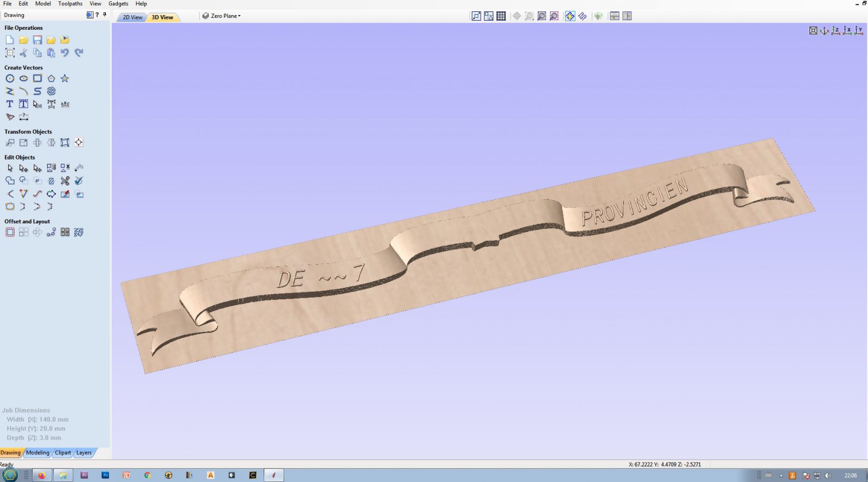This screenshot has height=482, width=868.
Task: Open the Fillet tool
Action: (x=10, y=194)
